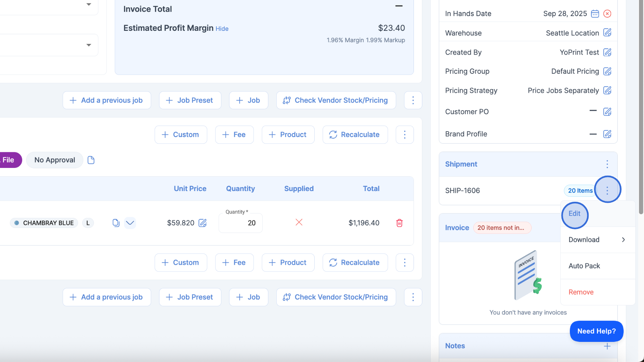Image resolution: width=644 pixels, height=362 pixels.
Task: Clear the In Hands Date value
Action: click(x=607, y=14)
